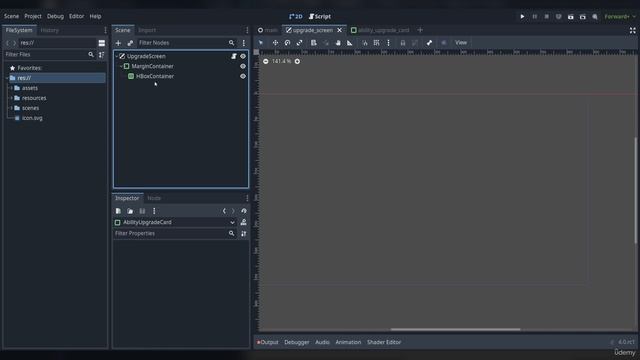
Task: Select the HBoxContainer node
Action: click(x=155, y=76)
